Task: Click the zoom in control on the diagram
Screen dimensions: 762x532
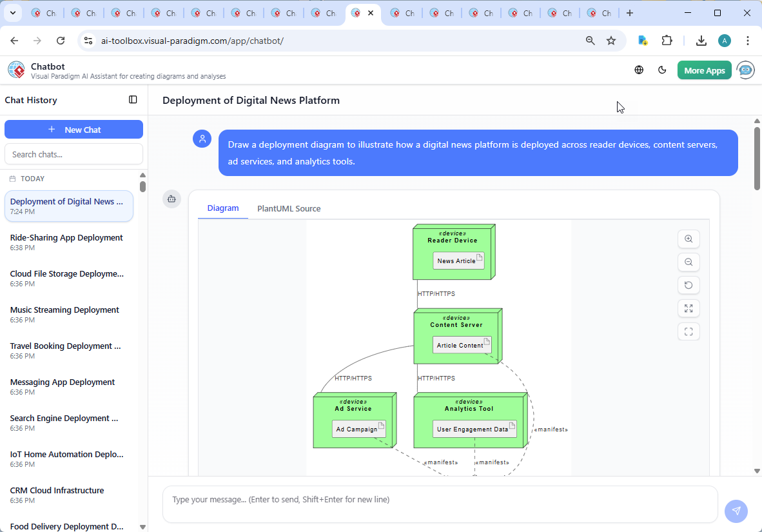Action: pyautogui.click(x=689, y=239)
